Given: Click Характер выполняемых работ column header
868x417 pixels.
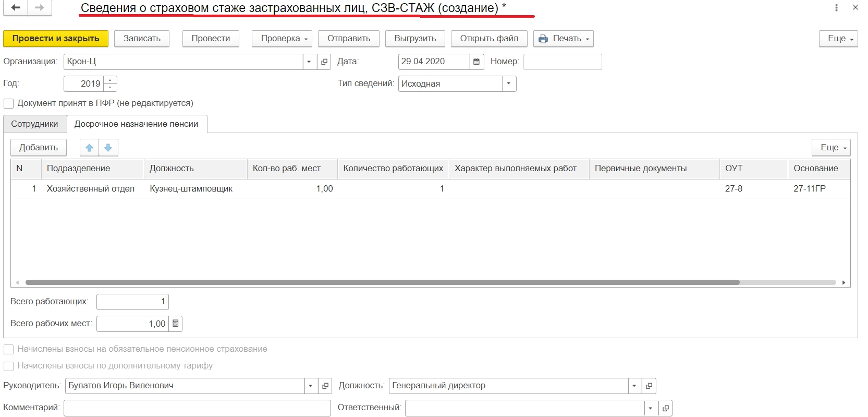Looking at the screenshot, I should [519, 169].
